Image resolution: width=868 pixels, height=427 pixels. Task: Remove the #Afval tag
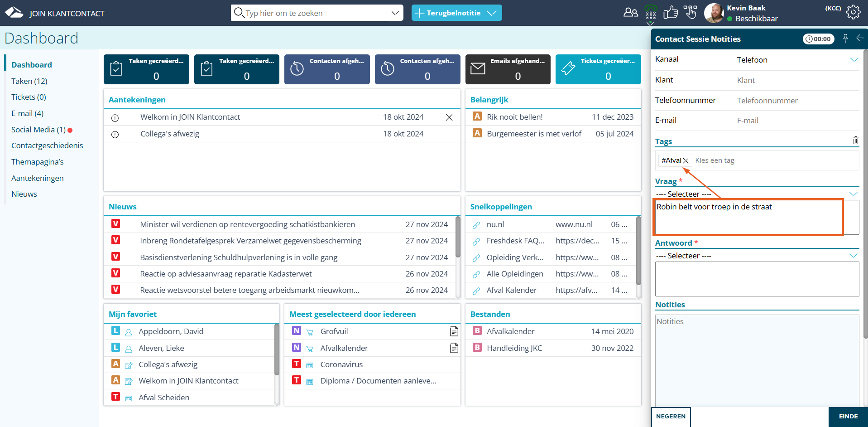(686, 160)
